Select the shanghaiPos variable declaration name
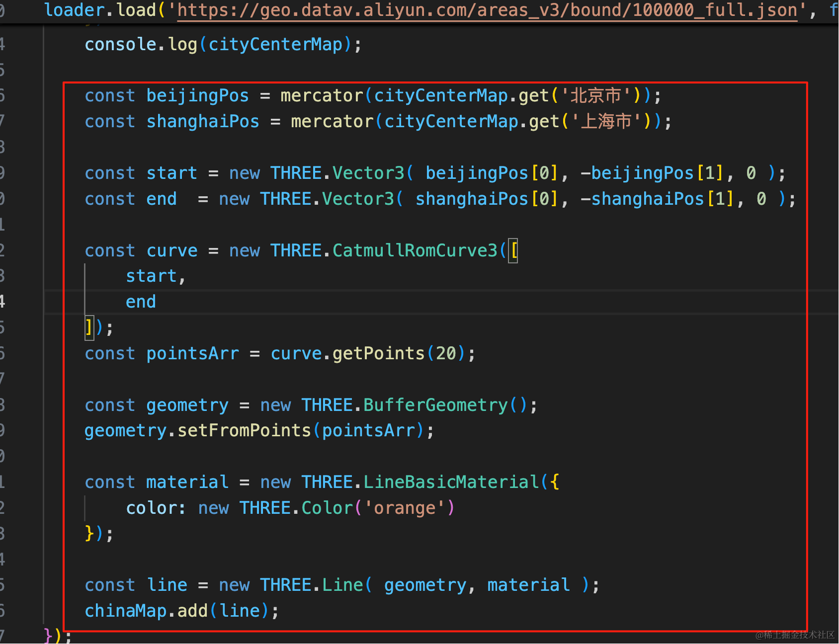The width and height of the screenshot is (839, 644). click(x=202, y=121)
